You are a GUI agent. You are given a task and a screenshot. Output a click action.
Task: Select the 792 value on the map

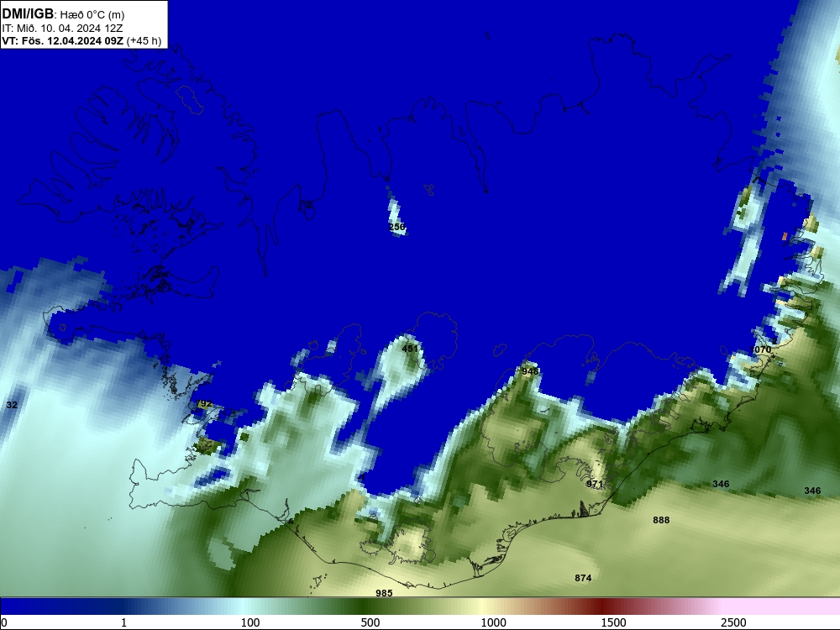point(205,403)
